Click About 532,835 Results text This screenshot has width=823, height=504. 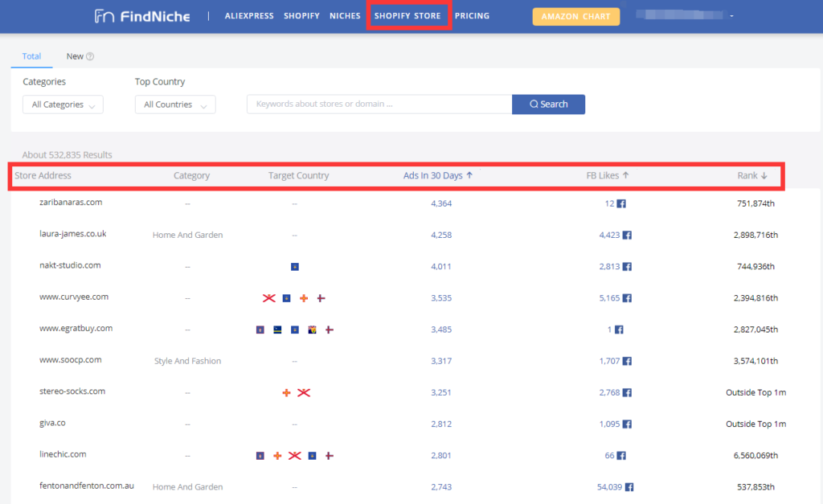click(x=68, y=155)
